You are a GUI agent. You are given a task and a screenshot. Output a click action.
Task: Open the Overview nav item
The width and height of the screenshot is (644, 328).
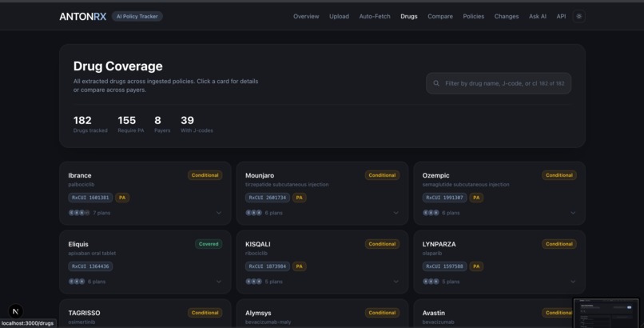pyautogui.click(x=306, y=17)
